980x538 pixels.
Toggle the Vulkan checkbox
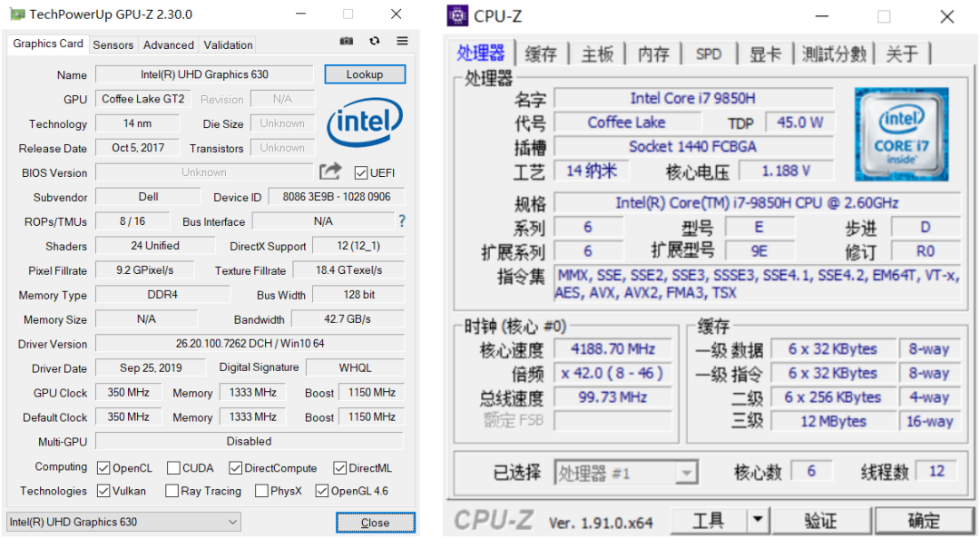pyautogui.click(x=103, y=491)
